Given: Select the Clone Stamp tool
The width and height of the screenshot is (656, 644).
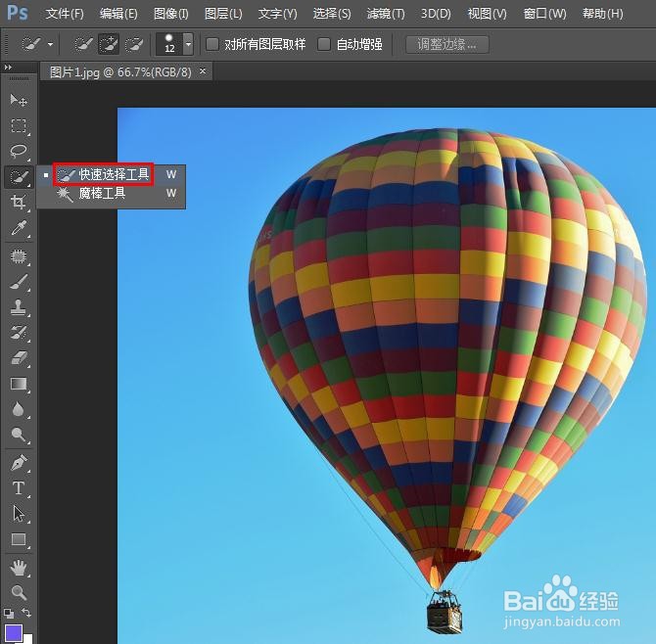Looking at the screenshot, I should tap(19, 307).
